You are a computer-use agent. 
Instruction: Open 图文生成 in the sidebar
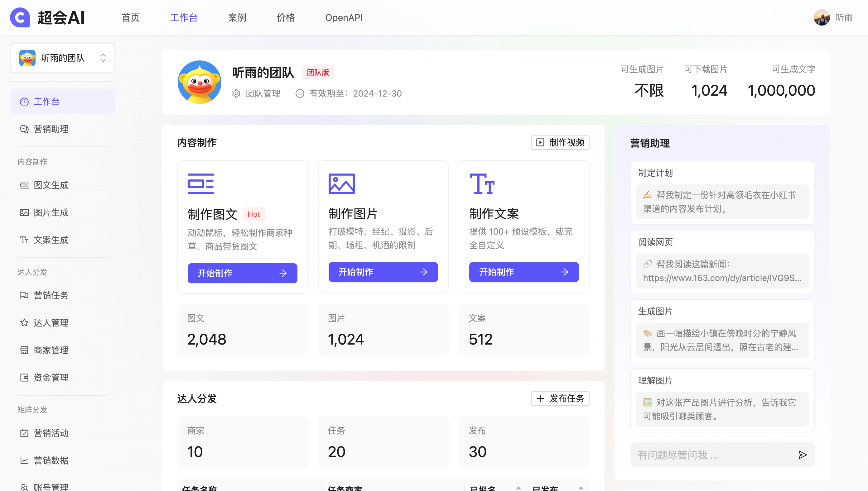[51, 185]
